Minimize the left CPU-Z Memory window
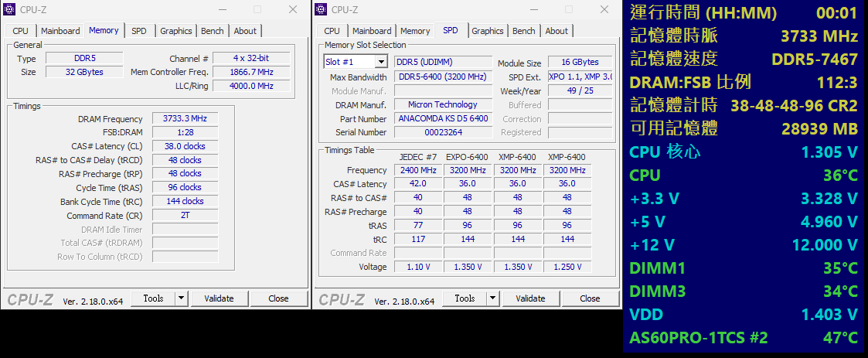This screenshot has width=868, height=358. [x=223, y=10]
